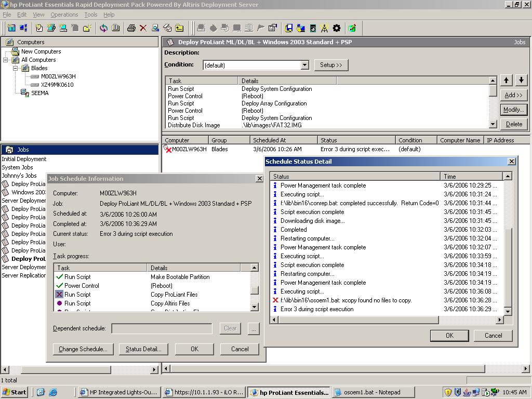Select the Deploy Array Configuration task row

pyautogui.click(x=328, y=103)
